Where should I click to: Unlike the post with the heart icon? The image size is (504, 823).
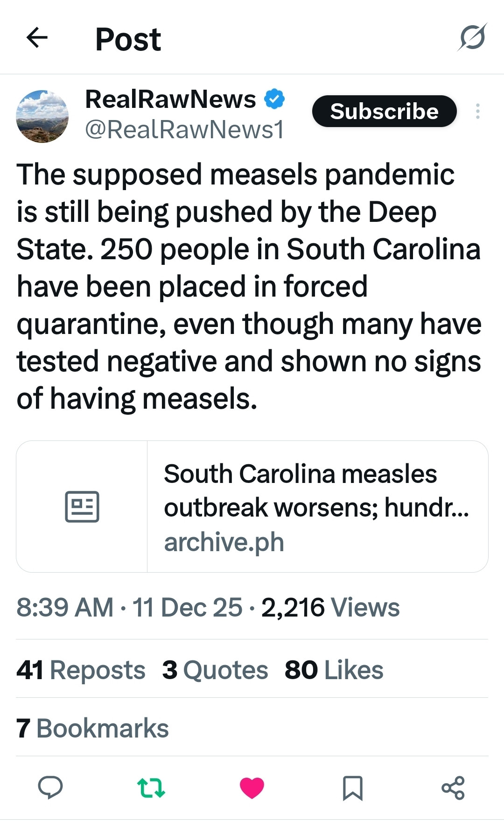click(252, 787)
